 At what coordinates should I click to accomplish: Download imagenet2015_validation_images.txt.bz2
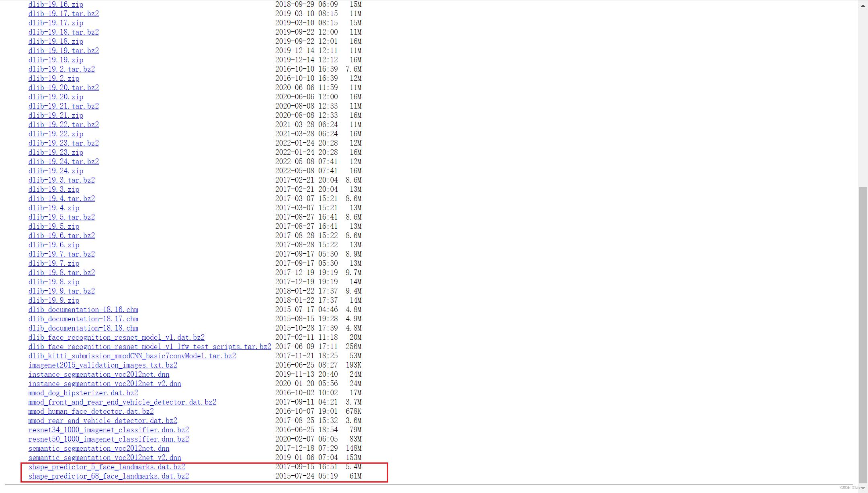103,365
